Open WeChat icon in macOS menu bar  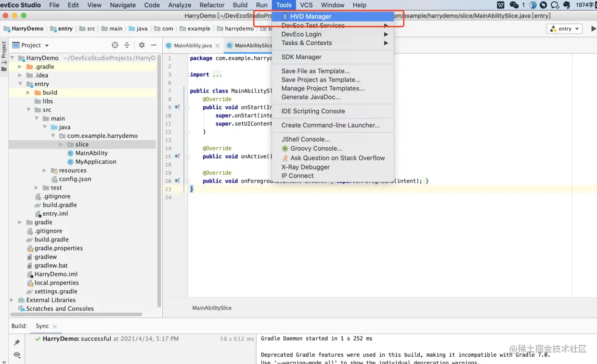(514, 5)
